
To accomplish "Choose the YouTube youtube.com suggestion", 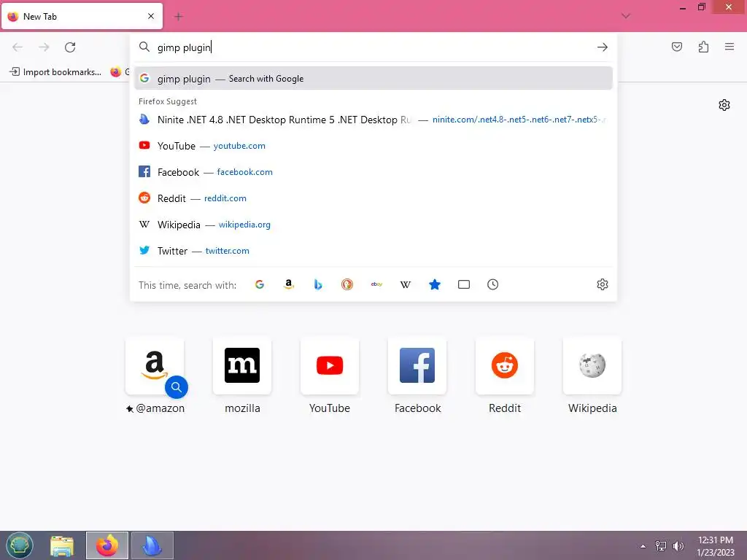I will [373, 146].
